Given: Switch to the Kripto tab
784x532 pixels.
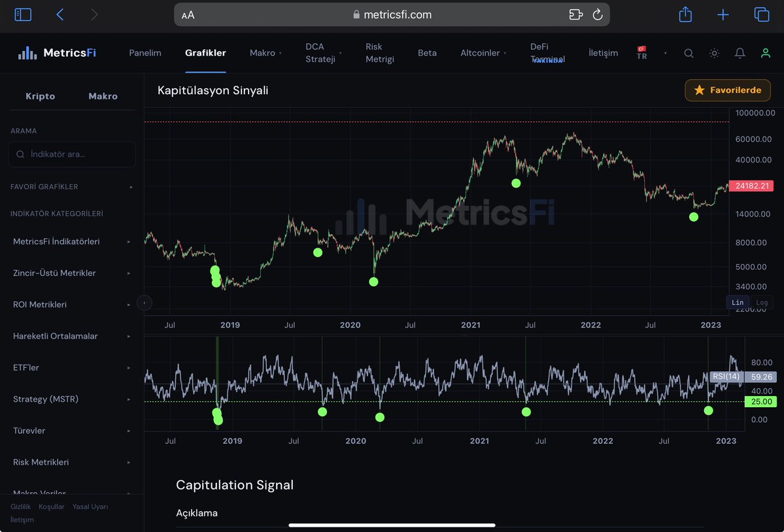Looking at the screenshot, I should [41, 96].
